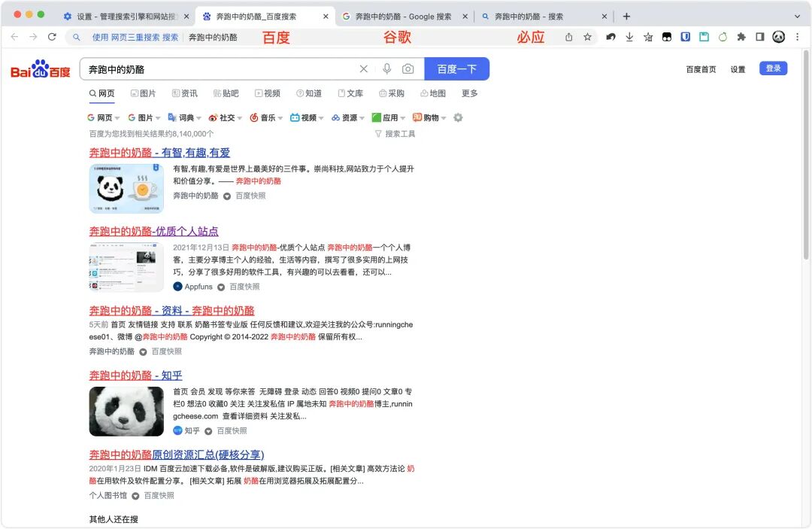The height and width of the screenshot is (529, 812).
Task: Click the green fruit outline extension icon
Action: [x=723, y=37]
